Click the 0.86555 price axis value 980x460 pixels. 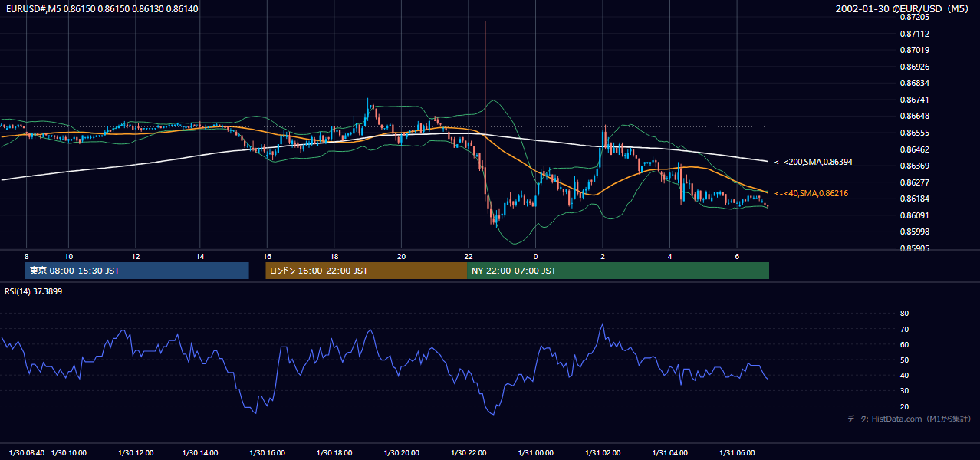pos(914,133)
